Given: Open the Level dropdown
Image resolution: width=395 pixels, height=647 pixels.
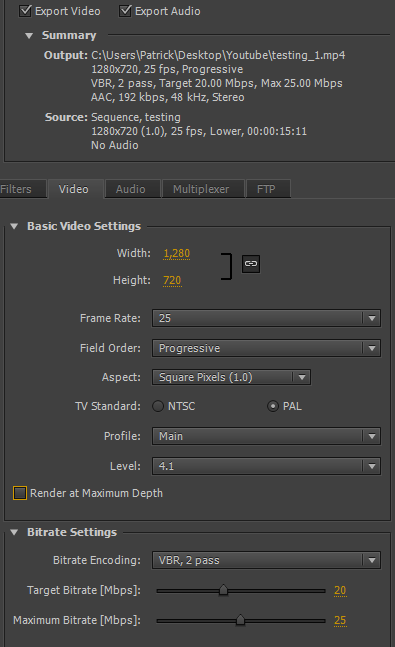Looking at the screenshot, I should [266, 466].
